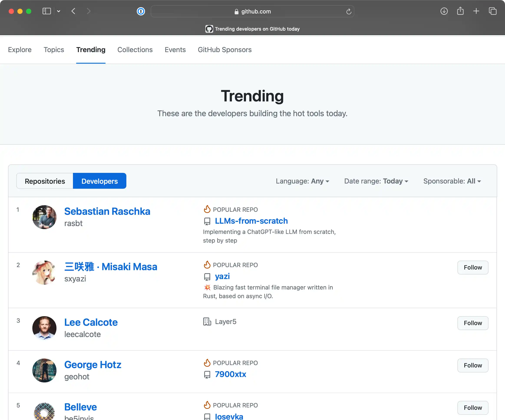Viewport: 505px width, 420px height.
Task: Click the flame icon in Belleve's row
Action: [207, 405]
